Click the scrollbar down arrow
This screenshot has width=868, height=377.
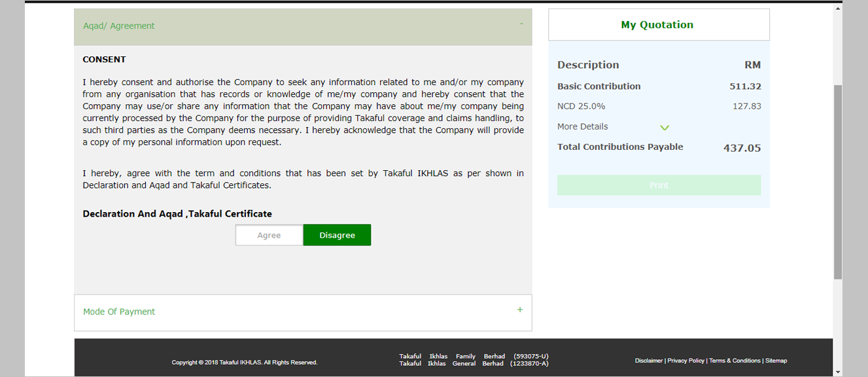pyautogui.click(x=838, y=372)
